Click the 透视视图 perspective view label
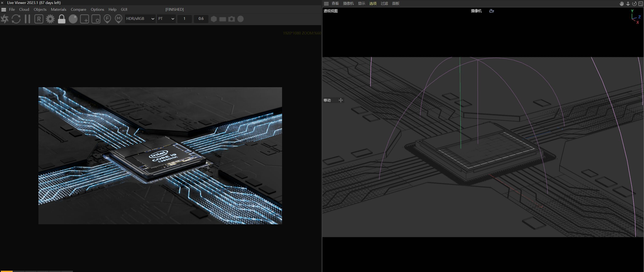Image resolution: width=644 pixels, height=272 pixels. pos(330,11)
